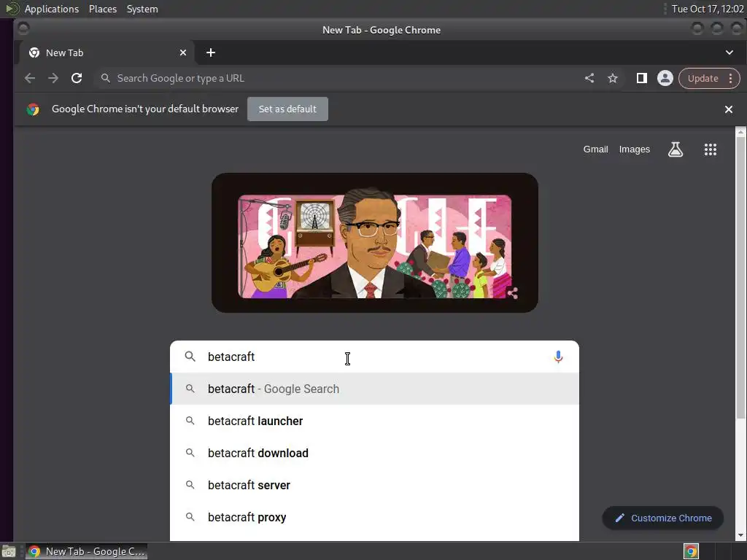This screenshot has height=560, width=747.
Task: Open the Images link
Action: [634, 149]
